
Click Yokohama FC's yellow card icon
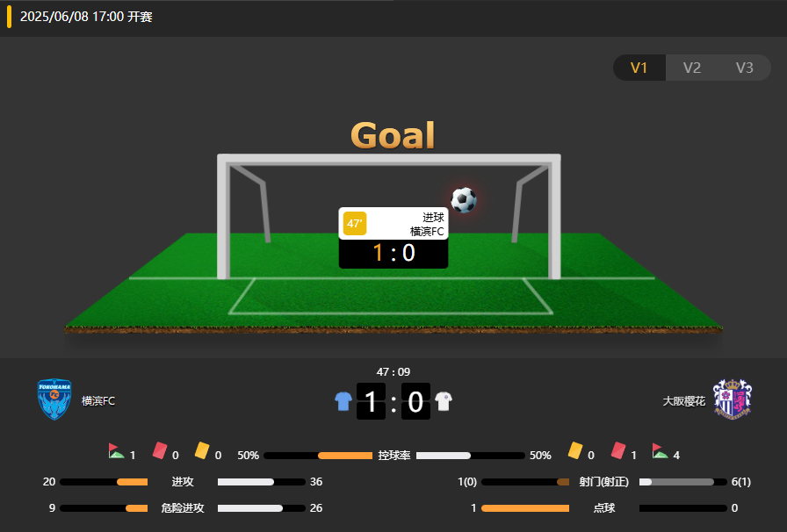[x=202, y=450]
